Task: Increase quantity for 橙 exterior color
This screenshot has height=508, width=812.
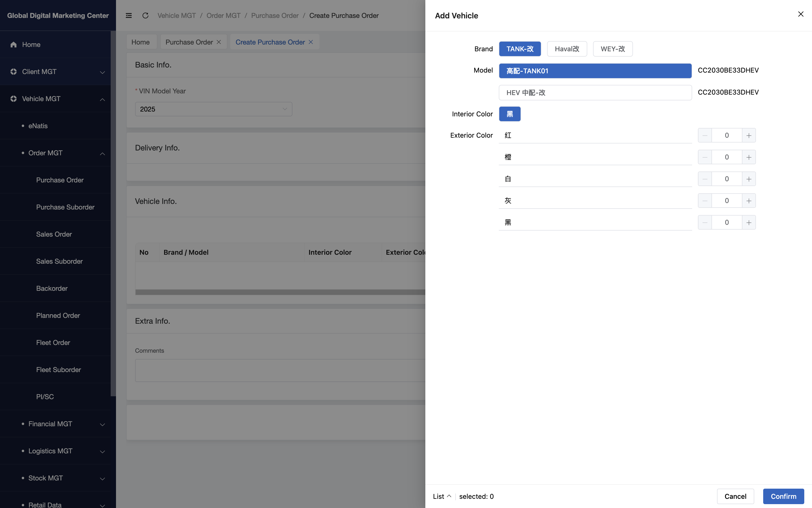Action: pos(749,157)
